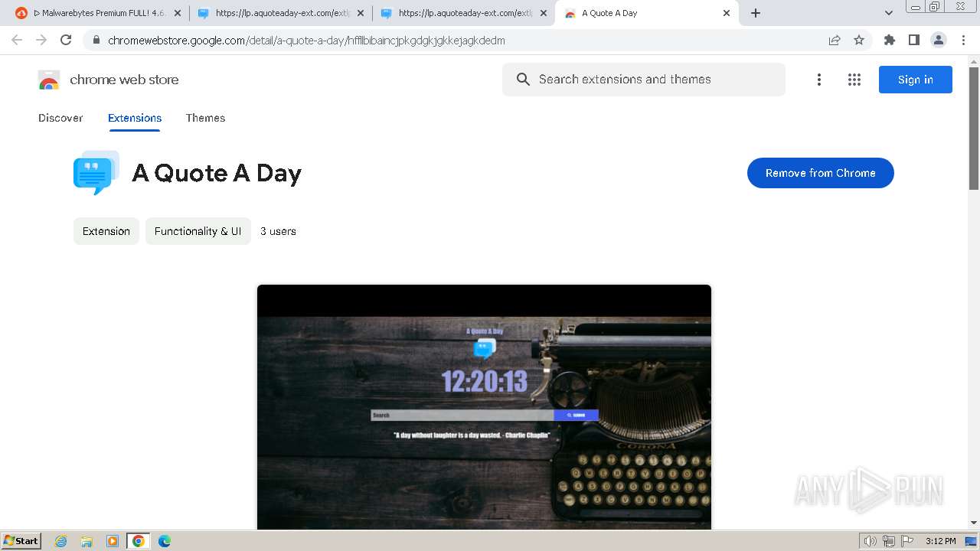Screen dimensions: 980x551
Task: Click the 3 users text
Action: tap(278, 231)
